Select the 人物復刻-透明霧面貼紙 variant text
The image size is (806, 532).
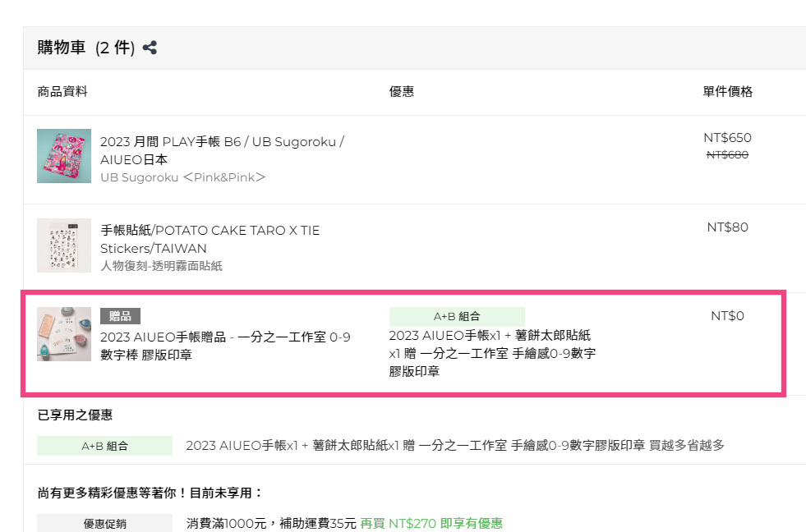tap(161, 266)
